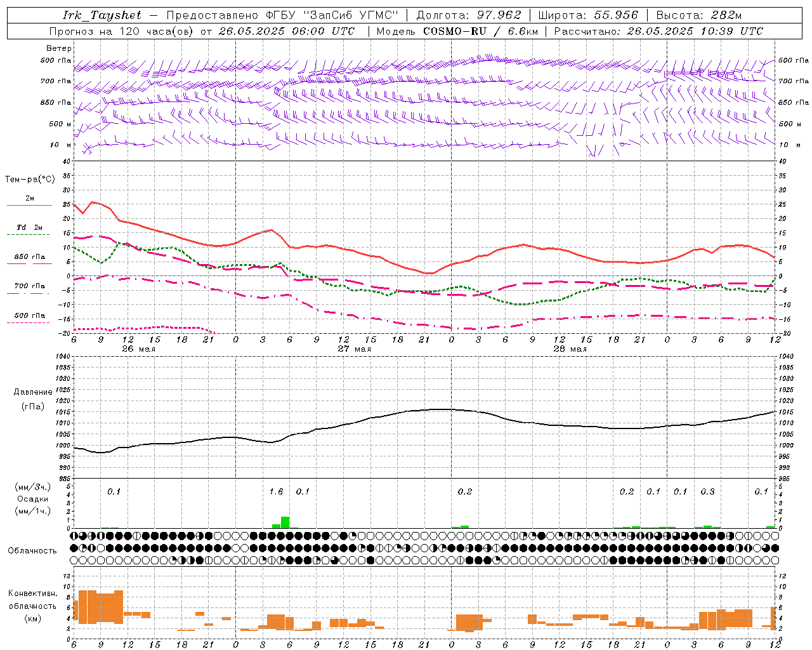Click the 850 гПа temperature legend line
The height and width of the screenshot is (650, 812).
[x=29, y=263]
